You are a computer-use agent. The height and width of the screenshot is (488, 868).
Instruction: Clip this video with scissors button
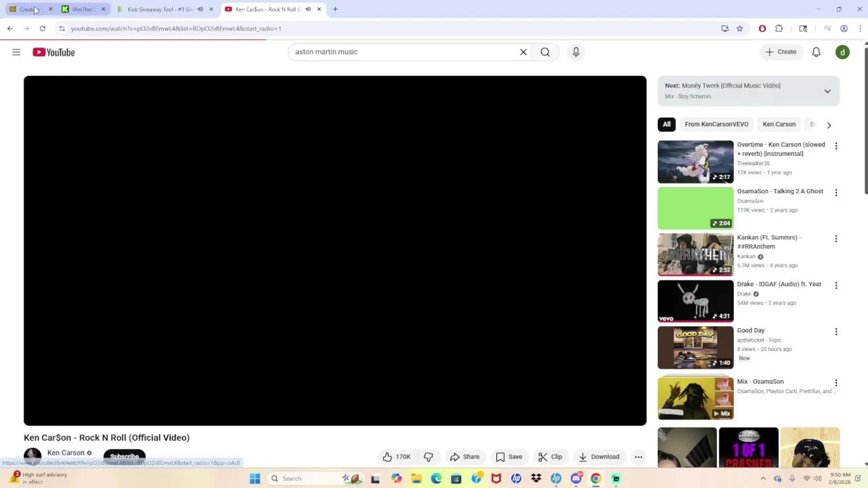[x=550, y=457]
